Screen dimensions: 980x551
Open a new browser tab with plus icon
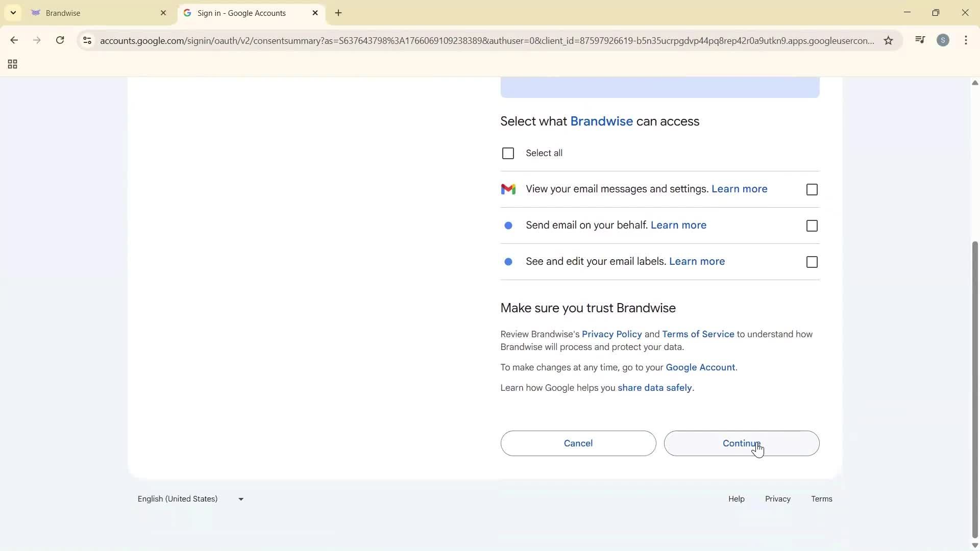[x=338, y=13]
